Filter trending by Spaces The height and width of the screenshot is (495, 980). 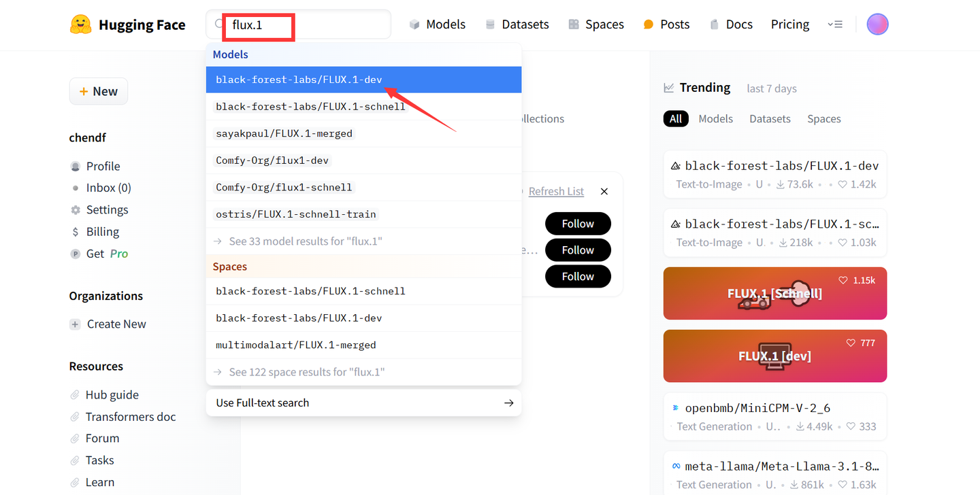pos(823,119)
